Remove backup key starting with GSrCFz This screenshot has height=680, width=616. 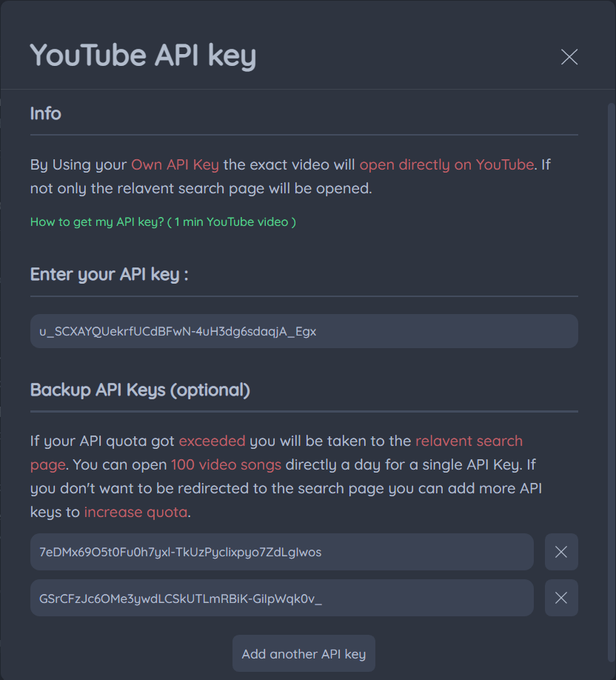tap(561, 598)
